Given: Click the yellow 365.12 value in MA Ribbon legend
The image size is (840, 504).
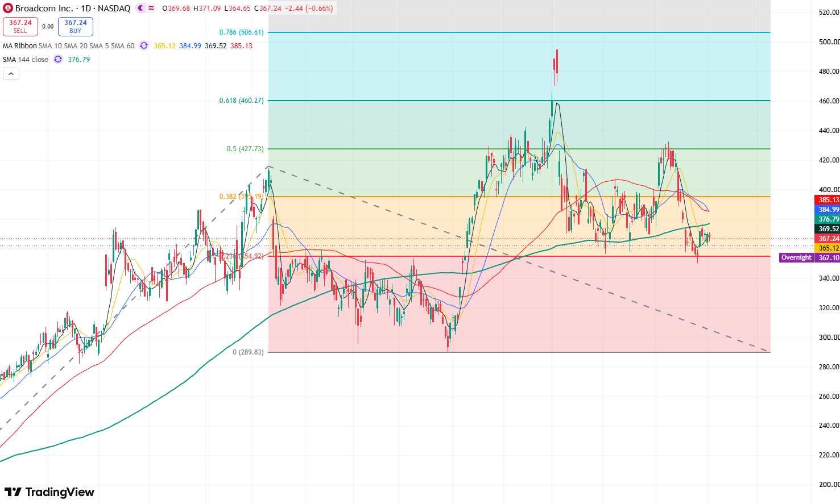Looking at the screenshot, I should tap(164, 45).
